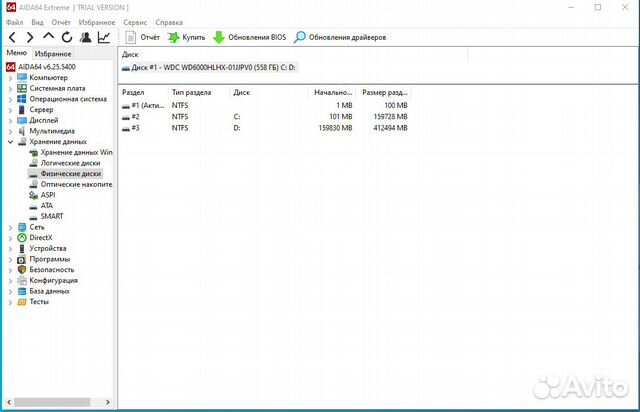Screen dimensions: 640x412
Task: Expand the Компьютер tree node
Action: [10, 78]
